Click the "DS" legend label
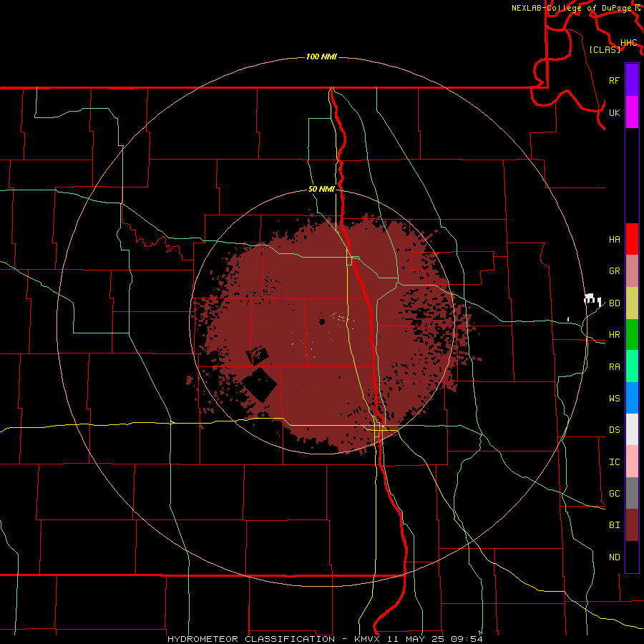 (614, 429)
